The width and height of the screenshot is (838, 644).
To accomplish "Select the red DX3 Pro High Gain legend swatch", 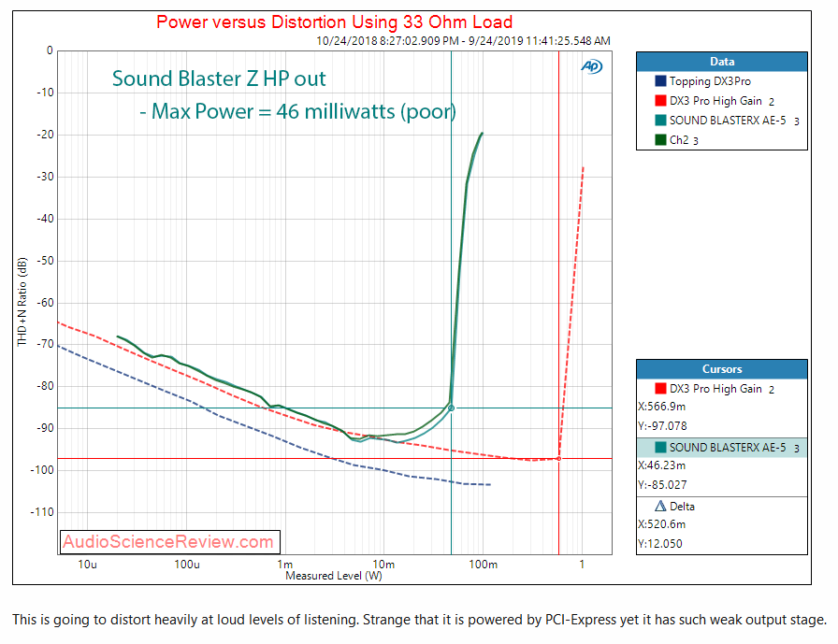I will point(660,101).
